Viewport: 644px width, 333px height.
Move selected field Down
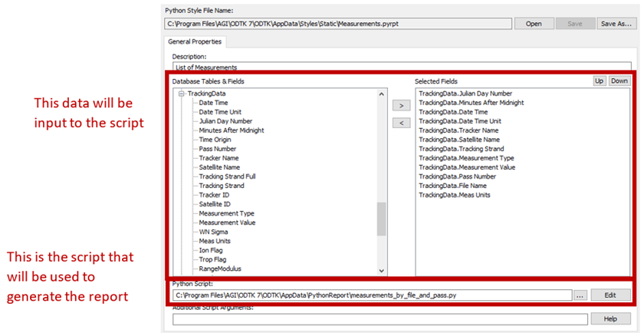(x=619, y=81)
